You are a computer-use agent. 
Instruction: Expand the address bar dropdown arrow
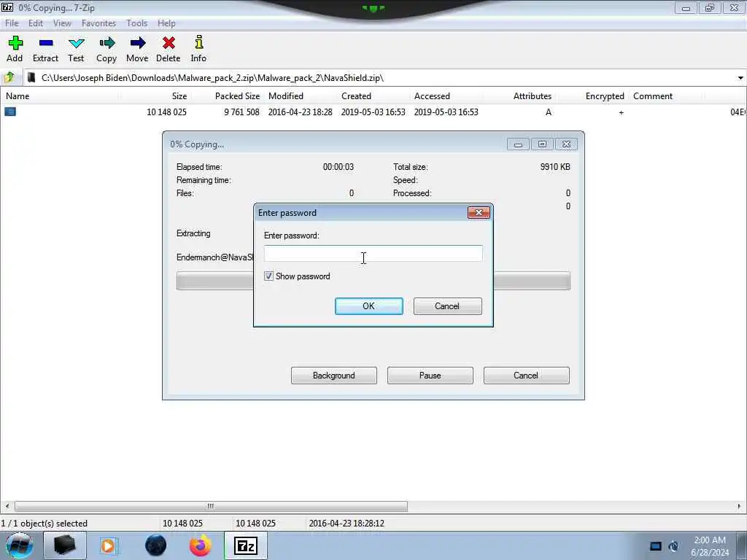pyautogui.click(x=740, y=77)
